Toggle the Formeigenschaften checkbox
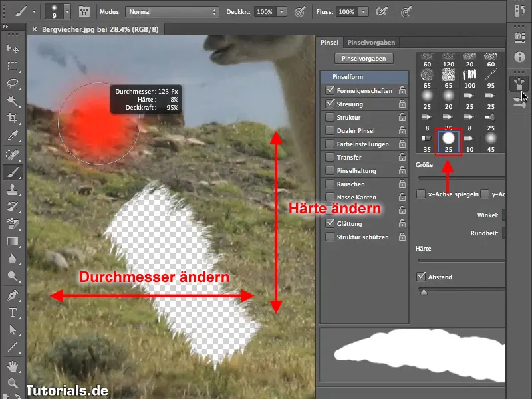532x399 pixels. click(330, 90)
